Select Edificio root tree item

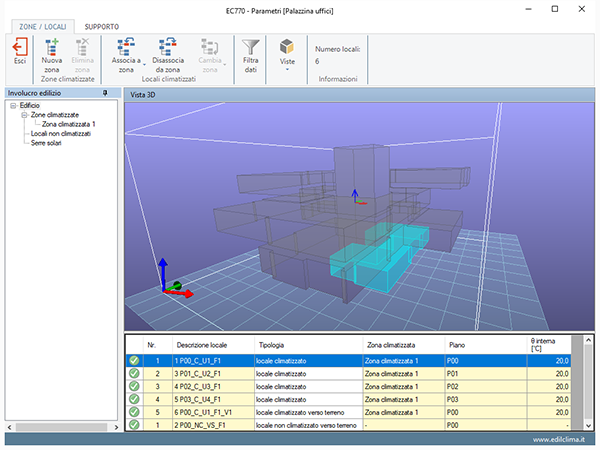click(x=29, y=106)
